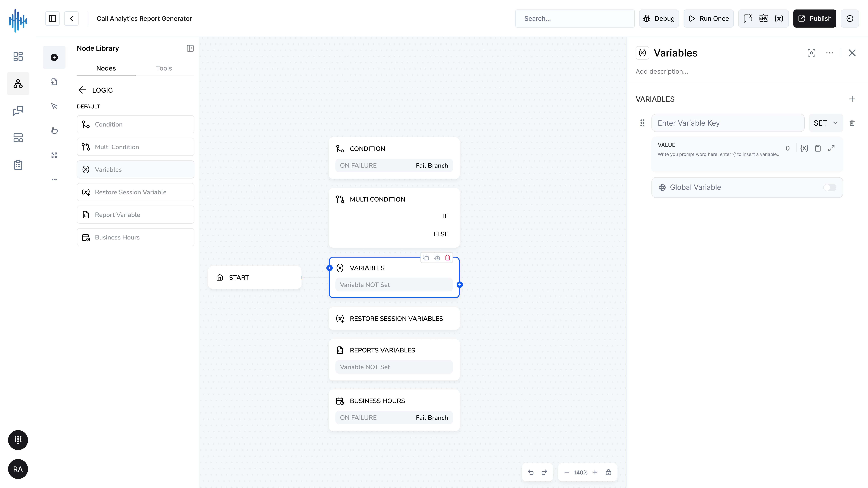Image resolution: width=868 pixels, height=488 pixels.
Task: Select Report Variable in Node Library
Action: pos(135,214)
